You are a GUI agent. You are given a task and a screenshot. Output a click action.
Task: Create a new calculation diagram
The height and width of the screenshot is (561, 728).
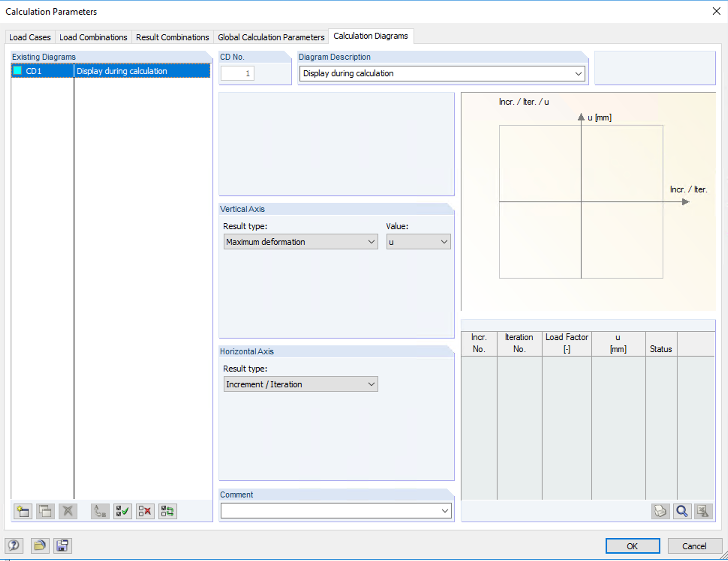pos(23,511)
